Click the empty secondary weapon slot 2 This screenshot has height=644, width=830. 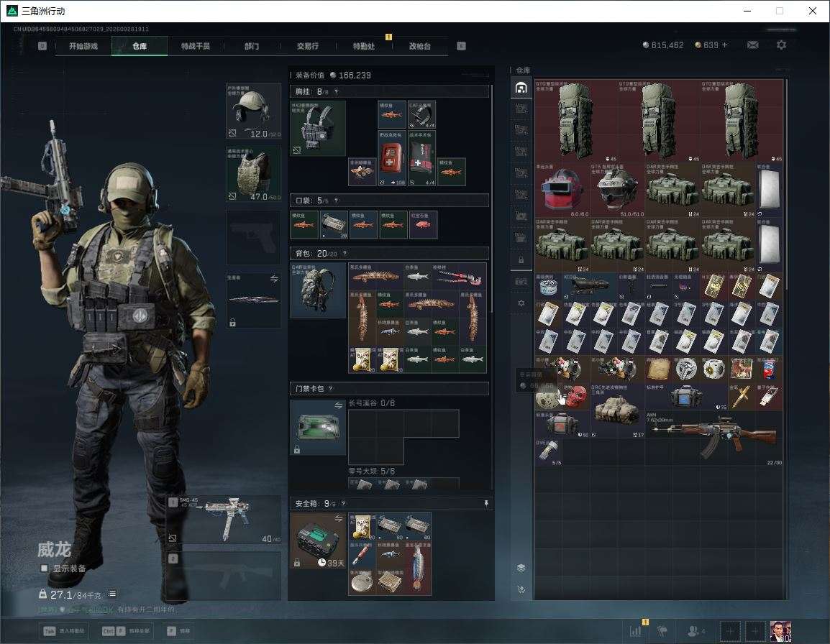224,576
